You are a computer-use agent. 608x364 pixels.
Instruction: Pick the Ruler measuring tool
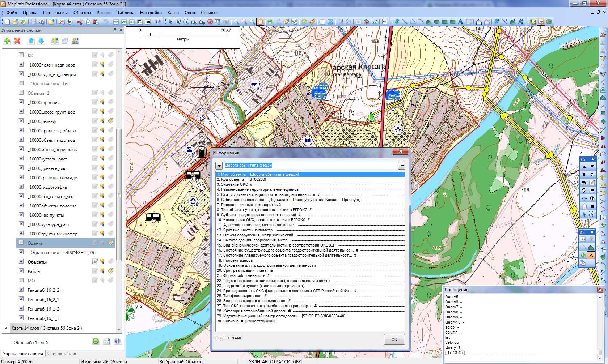click(x=312, y=22)
